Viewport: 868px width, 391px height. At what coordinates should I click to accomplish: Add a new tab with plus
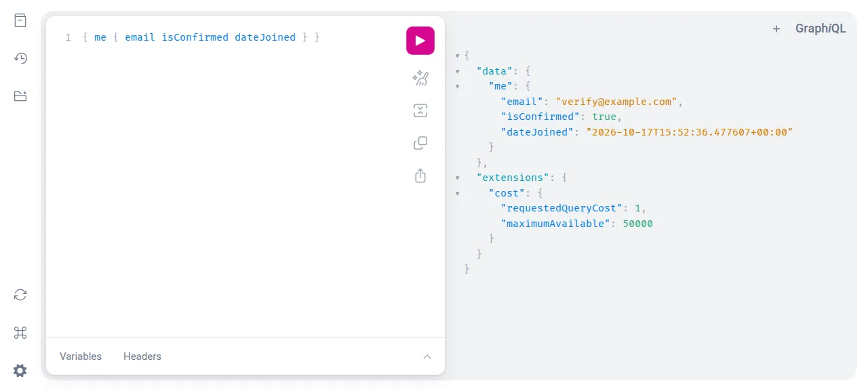pos(776,28)
